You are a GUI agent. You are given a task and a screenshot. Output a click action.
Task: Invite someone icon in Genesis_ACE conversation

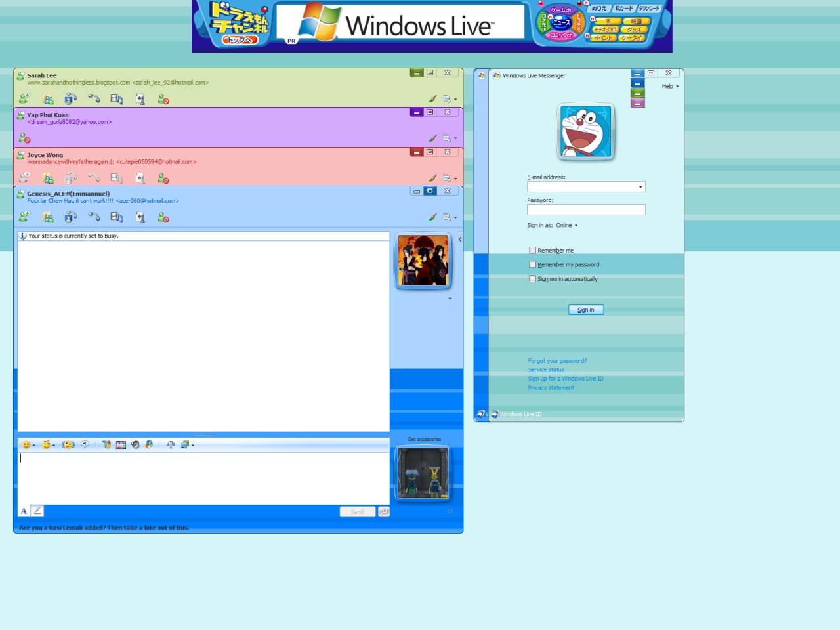pos(24,217)
